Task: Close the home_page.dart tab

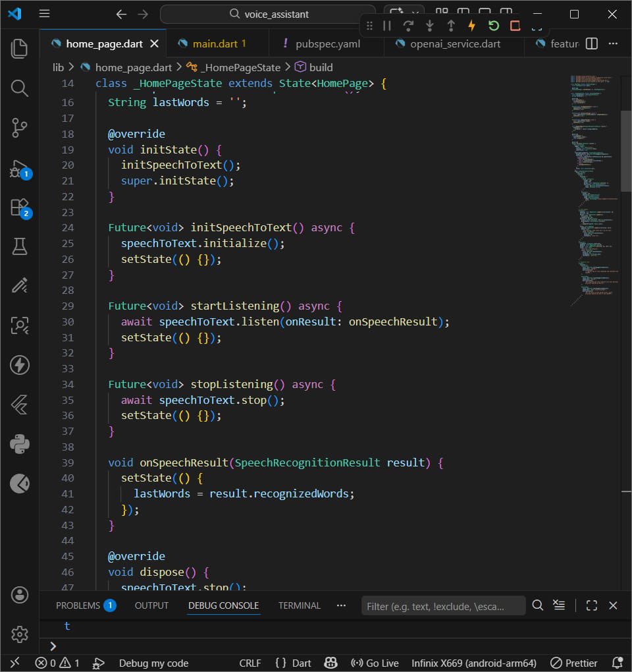Action: (x=155, y=43)
